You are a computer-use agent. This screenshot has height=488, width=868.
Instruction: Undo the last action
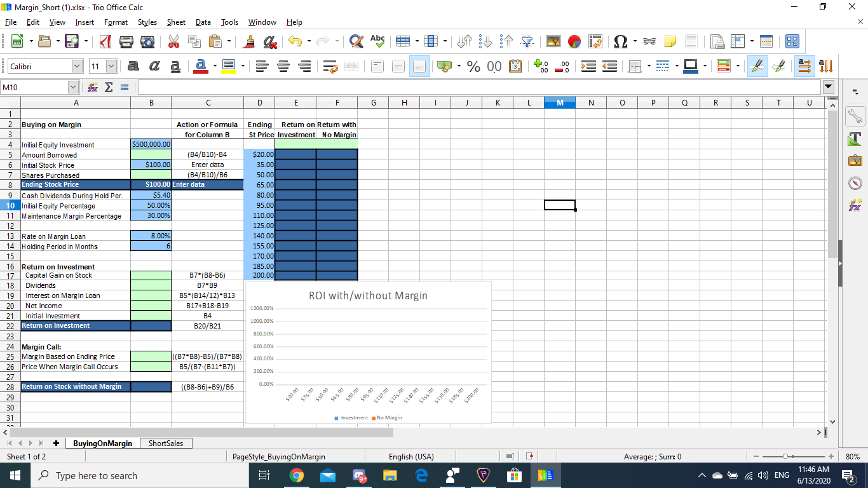[x=294, y=41]
